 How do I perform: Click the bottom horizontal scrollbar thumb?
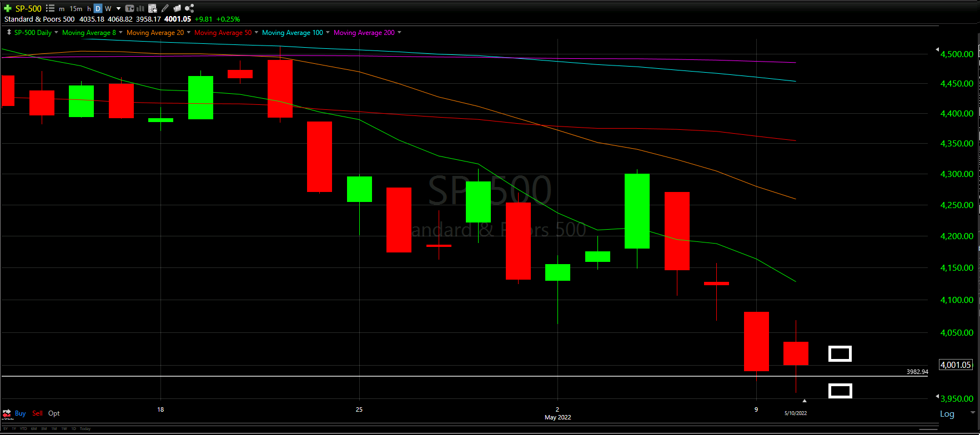tap(928, 429)
